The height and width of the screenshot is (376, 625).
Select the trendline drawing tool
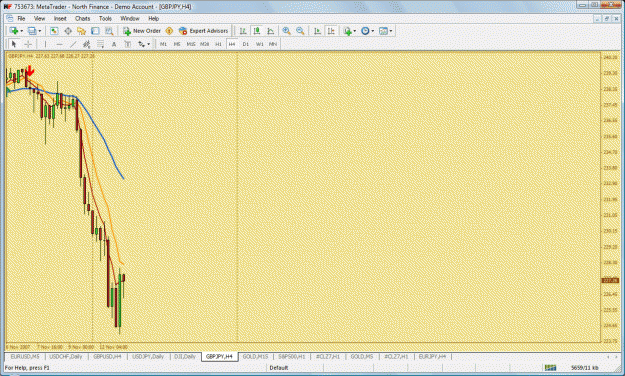(73, 44)
